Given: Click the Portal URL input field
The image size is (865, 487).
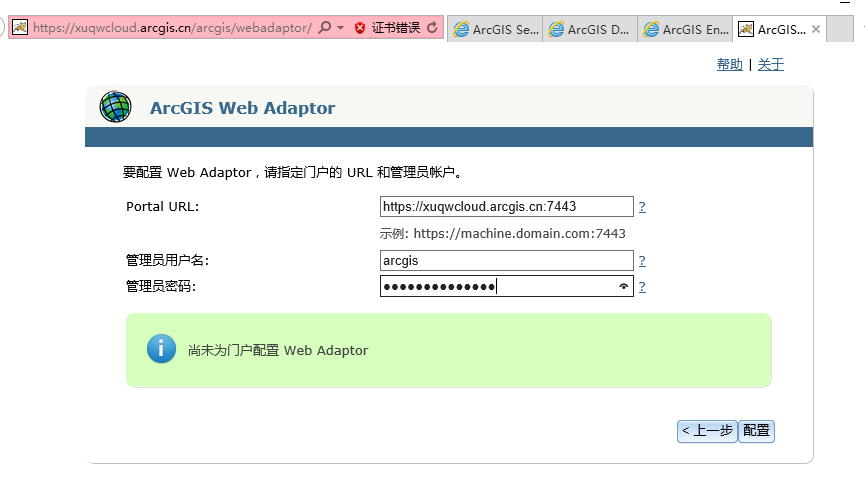Looking at the screenshot, I should tap(506, 206).
